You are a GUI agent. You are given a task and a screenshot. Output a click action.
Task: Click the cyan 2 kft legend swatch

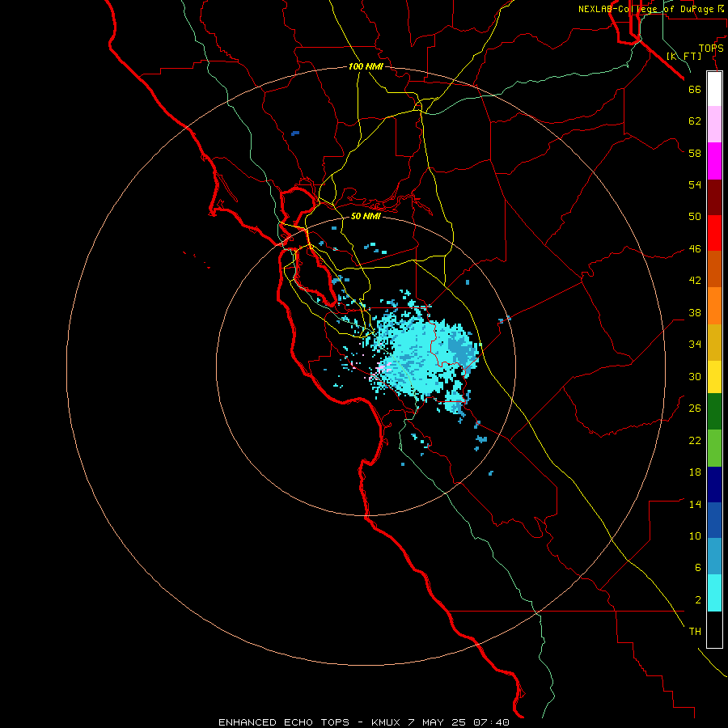(x=714, y=593)
